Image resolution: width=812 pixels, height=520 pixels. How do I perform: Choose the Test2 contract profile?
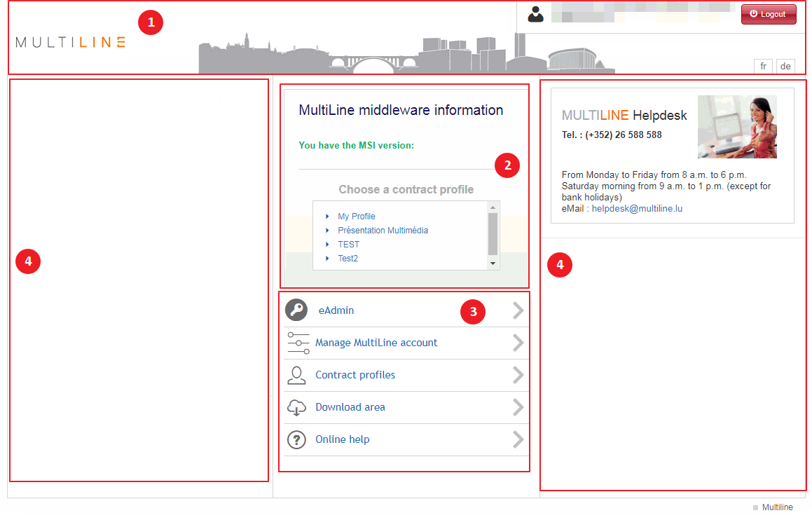click(x=347, y=259)
